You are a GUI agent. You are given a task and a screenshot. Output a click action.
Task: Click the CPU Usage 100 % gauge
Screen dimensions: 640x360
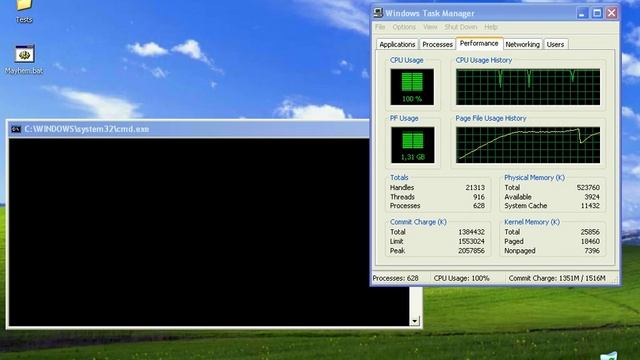(x=412, y=87)
